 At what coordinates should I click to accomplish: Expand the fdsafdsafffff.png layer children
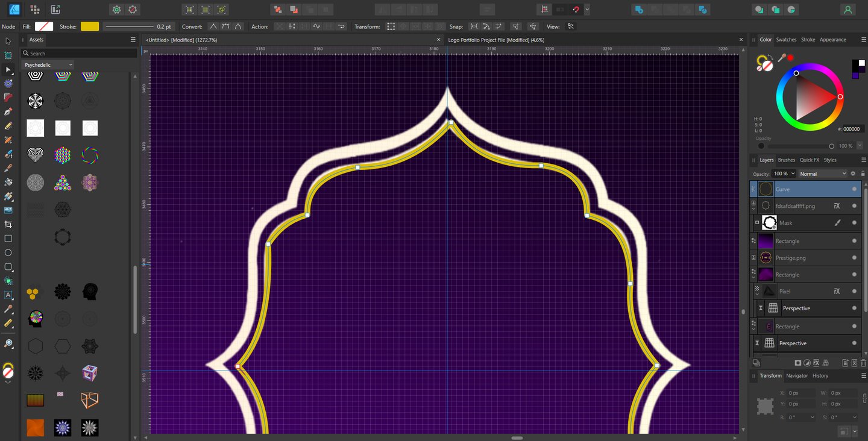point(753,208)
